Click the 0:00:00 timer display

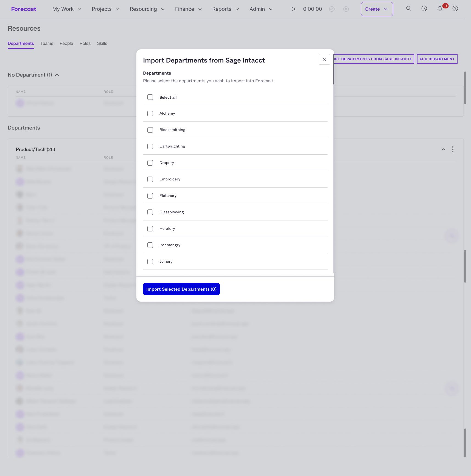[x=313, y=9]
